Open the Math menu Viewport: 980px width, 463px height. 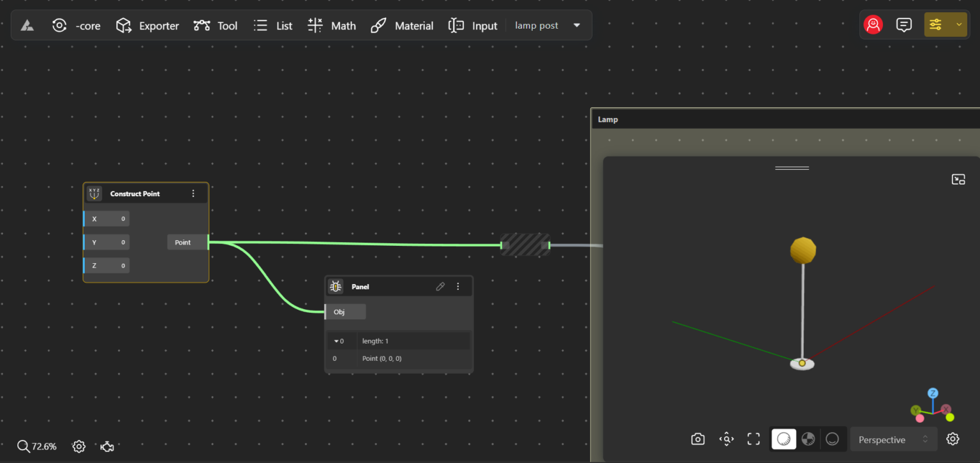[x=332, y=26]
